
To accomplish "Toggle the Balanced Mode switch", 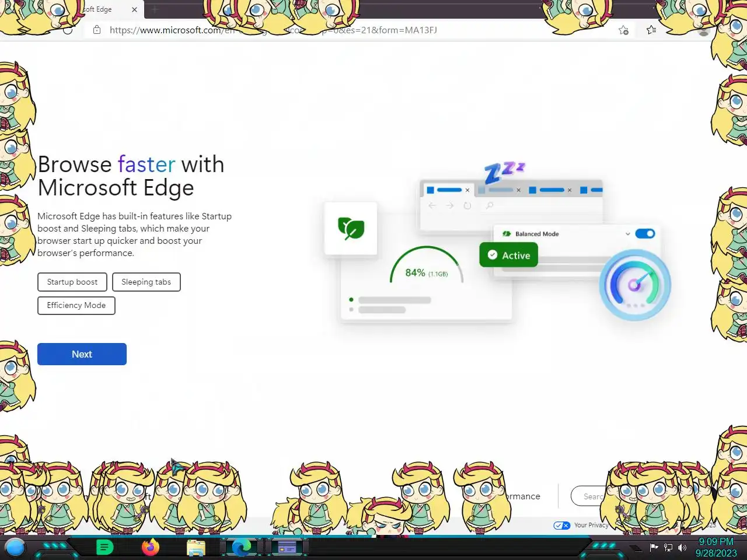I will pos(645,233).
